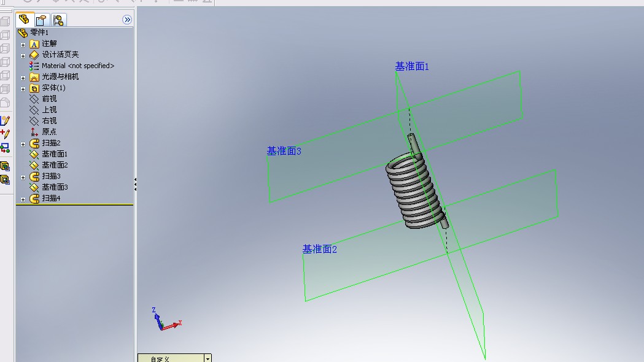The image size is (644, 362).
Task: Click the 基准面3 label in the viewport
Action: pos(284,151)
